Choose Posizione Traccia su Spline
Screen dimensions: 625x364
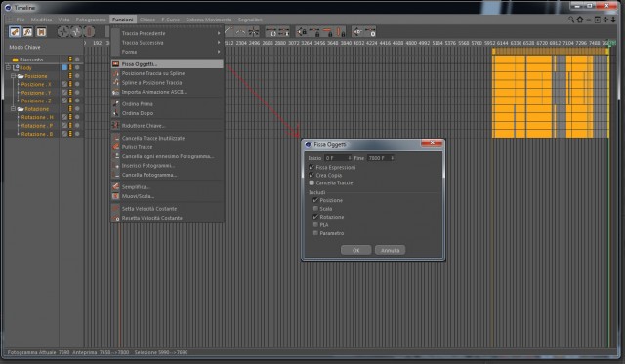click(x=167, y=73)
